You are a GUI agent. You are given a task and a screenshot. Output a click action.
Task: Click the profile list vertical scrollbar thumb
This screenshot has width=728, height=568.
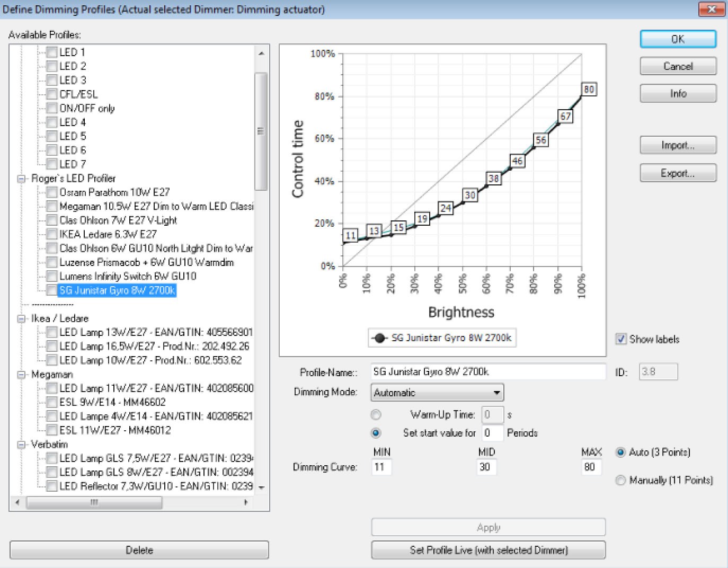click(261, 131)
